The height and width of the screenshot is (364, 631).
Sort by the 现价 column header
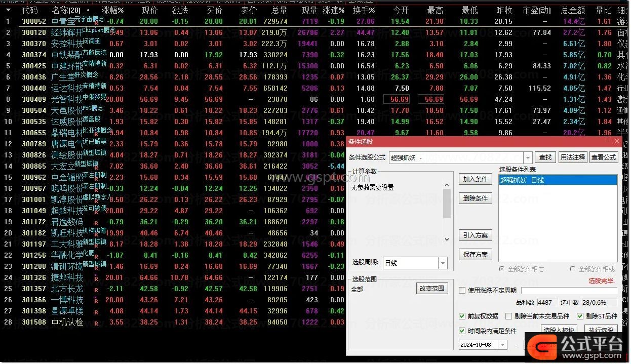[149, 10]
